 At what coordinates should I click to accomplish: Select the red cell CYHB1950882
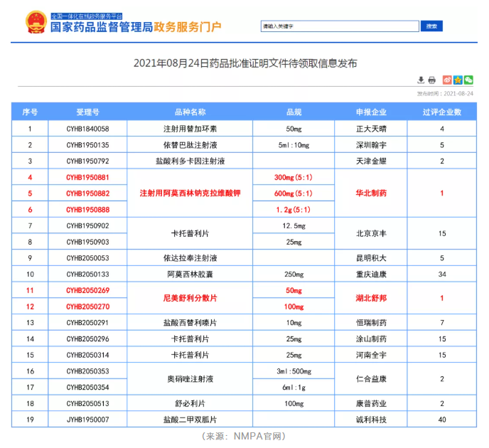87,193
